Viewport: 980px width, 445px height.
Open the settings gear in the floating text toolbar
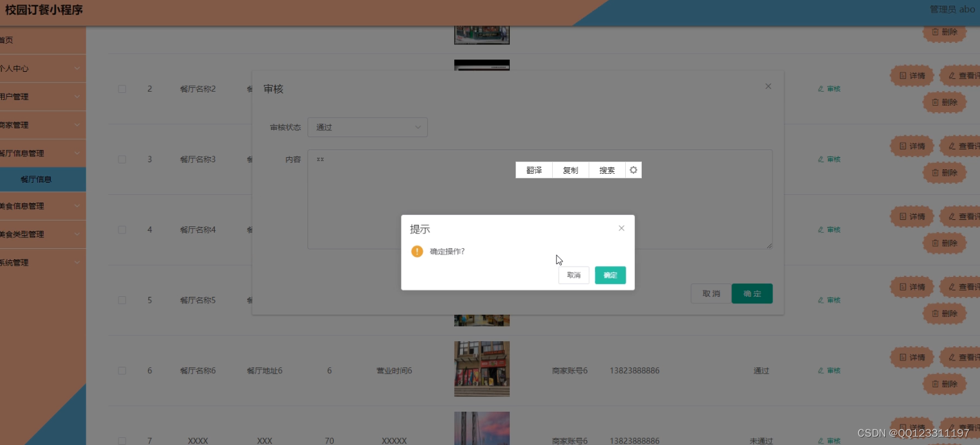click(633, 170)
